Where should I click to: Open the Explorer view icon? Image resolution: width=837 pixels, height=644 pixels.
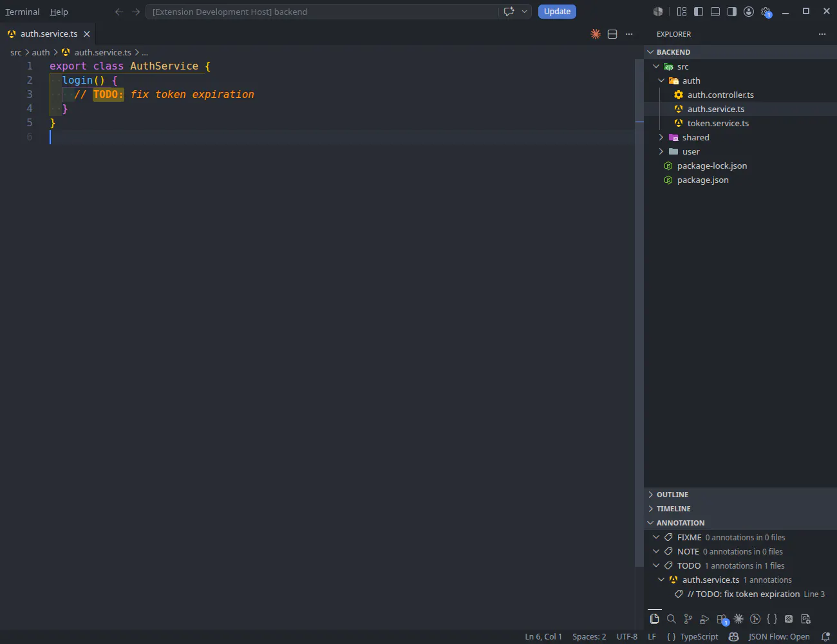click(x=655, y=619)
